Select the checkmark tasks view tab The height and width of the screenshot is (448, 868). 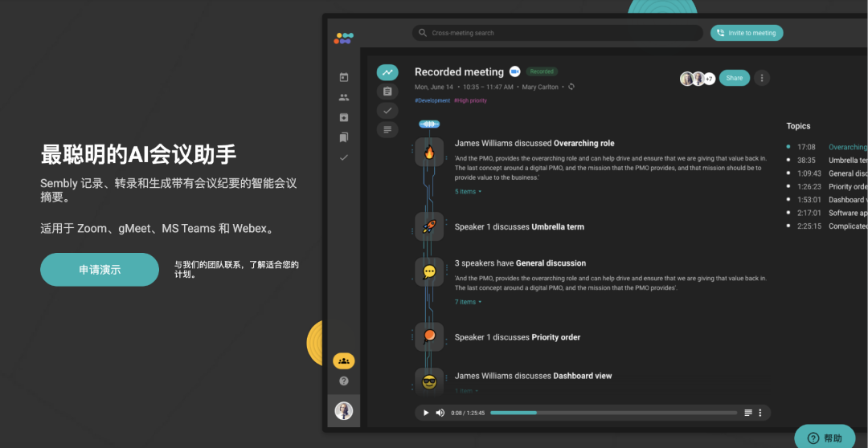(387, 111)
